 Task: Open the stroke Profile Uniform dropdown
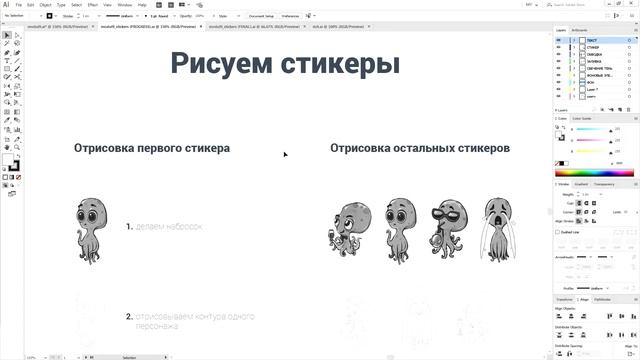[x=608, y=288]
